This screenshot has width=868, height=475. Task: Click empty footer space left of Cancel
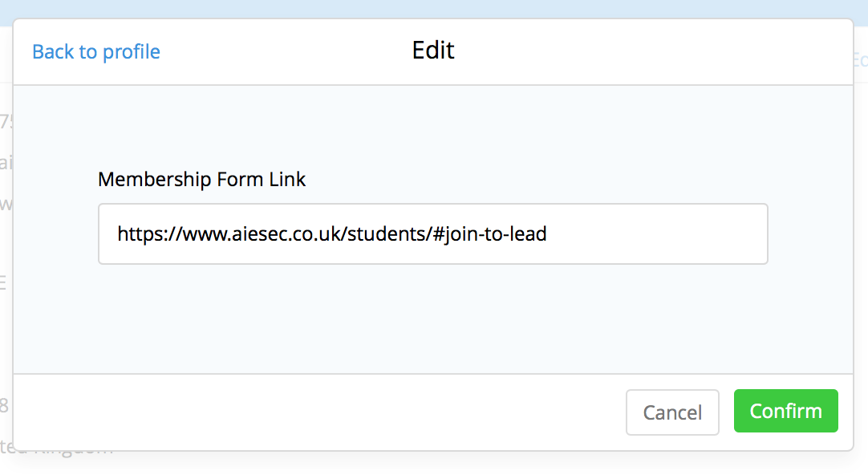(321, 412)
